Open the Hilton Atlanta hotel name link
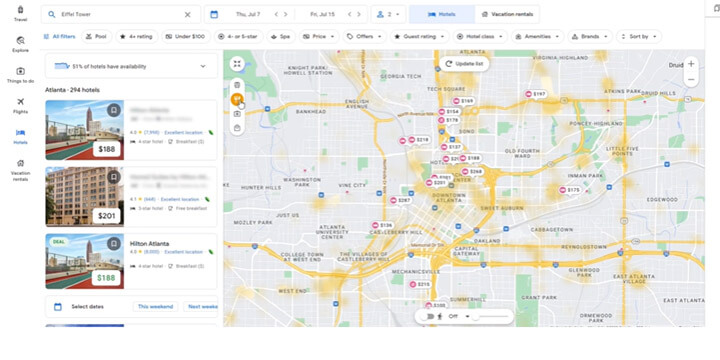The height and width of the screenshot is (360, 720). click(149, 243)
